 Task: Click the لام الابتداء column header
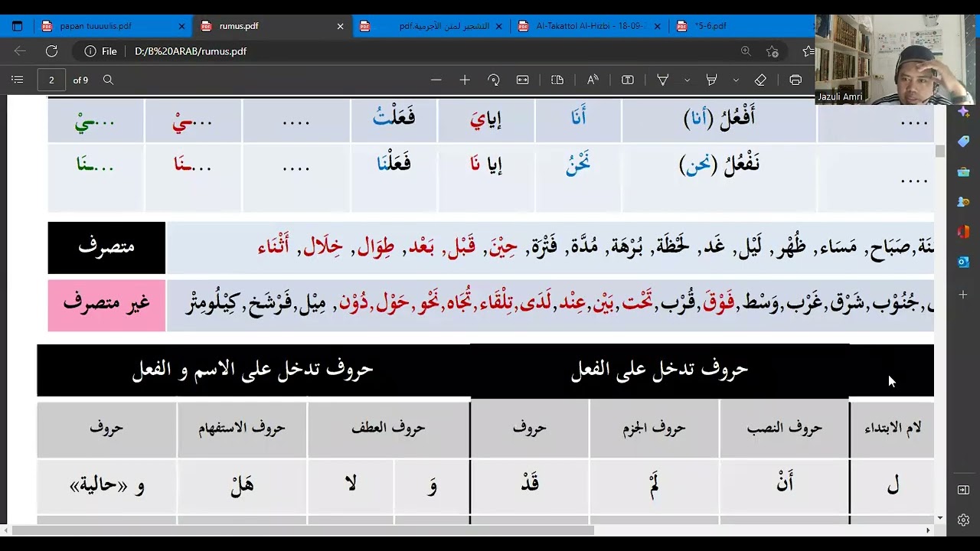tap(893, 429)
